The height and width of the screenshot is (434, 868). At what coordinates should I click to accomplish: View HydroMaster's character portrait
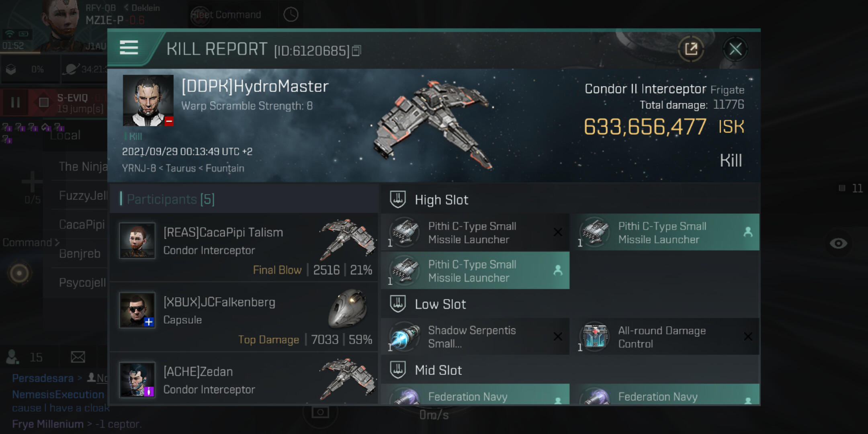pos(148,100)
